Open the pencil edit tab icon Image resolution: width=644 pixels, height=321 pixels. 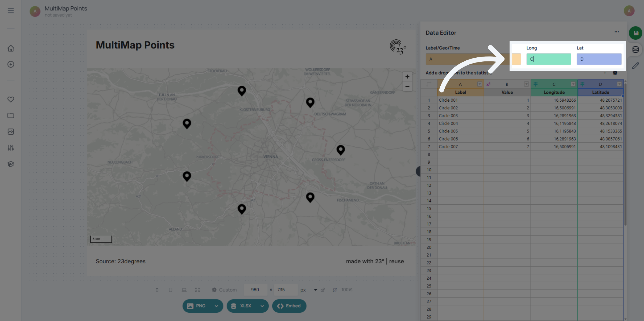click(x=635, y=66)
